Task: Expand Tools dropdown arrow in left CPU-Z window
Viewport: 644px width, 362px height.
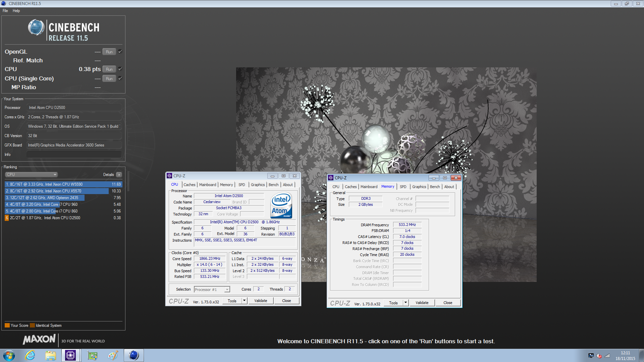Action: pos(245,301)
